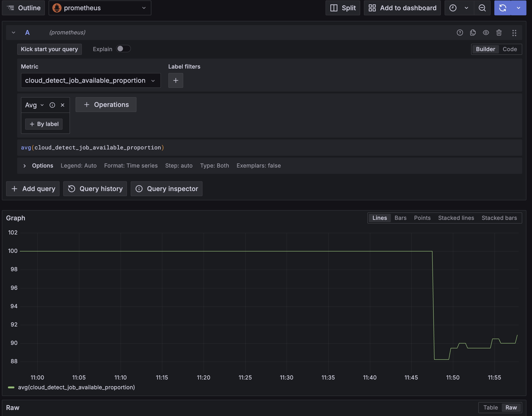Screen dimensions: 532x416
Task: Click Kick start your query
Action: coord(50,49)
